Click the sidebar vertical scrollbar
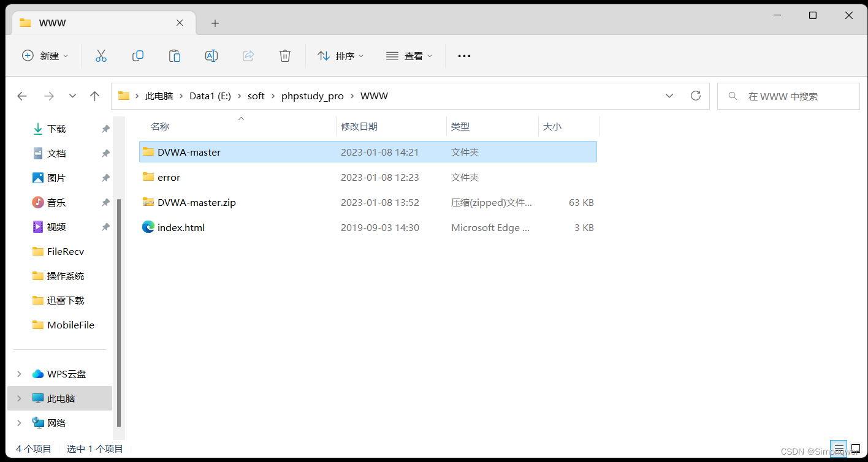Viewport: 868px width, 462px height. pyautogui.click(x=119, y=312)
